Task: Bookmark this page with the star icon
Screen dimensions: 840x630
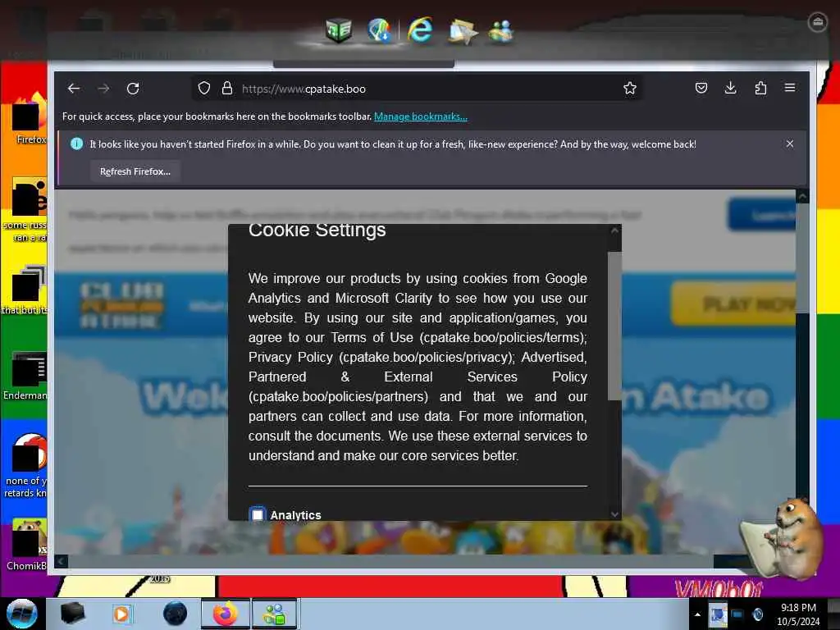Action: [630, 89]
